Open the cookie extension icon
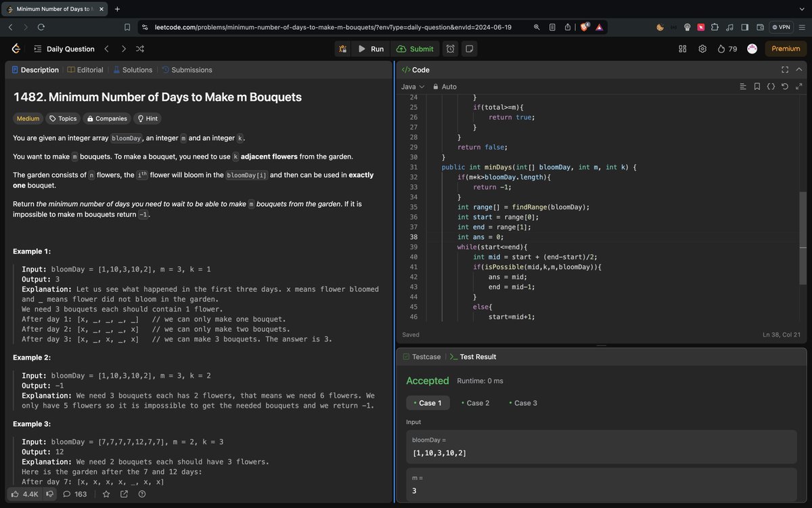The height and width of the screenshot is (508, 812). 660,27
